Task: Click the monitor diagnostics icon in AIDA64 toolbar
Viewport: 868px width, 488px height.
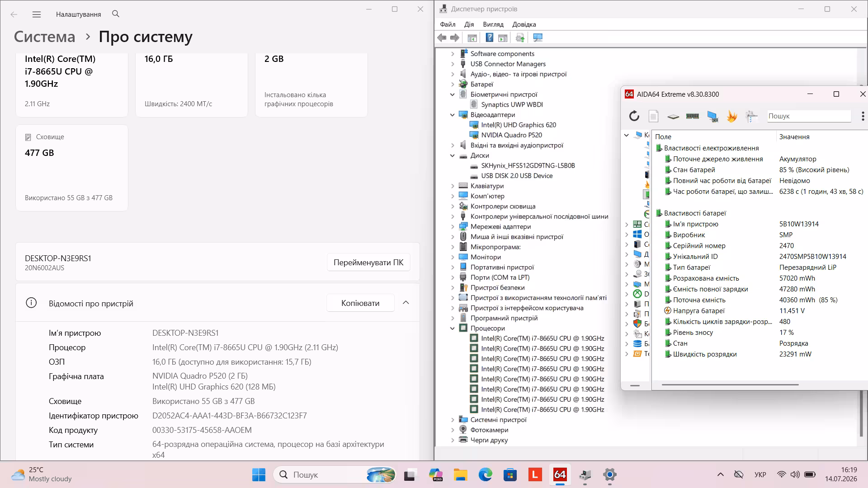Action: (712, 117)
